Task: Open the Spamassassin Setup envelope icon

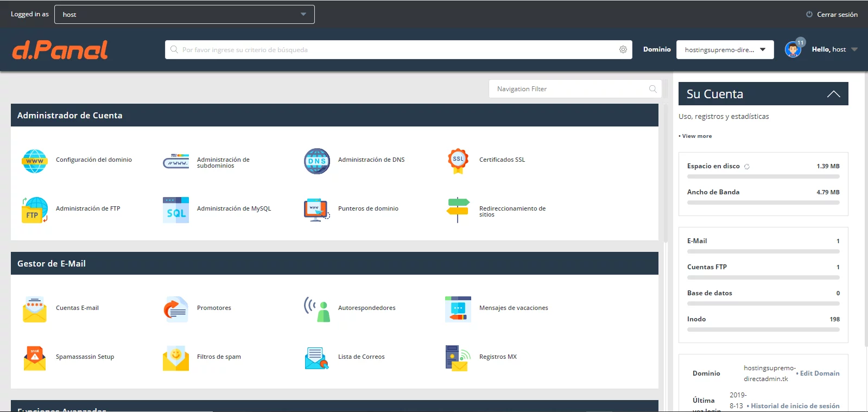Action: (x=35, y=358)
